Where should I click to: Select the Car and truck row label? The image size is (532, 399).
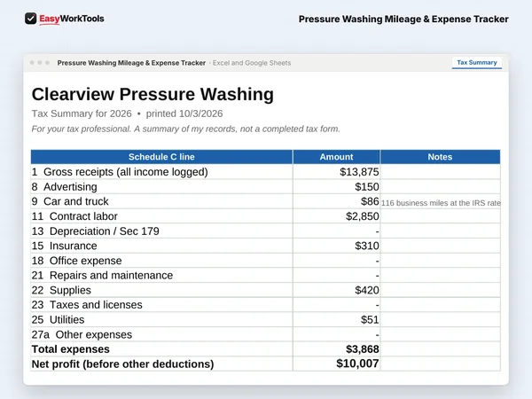[70, 201]
